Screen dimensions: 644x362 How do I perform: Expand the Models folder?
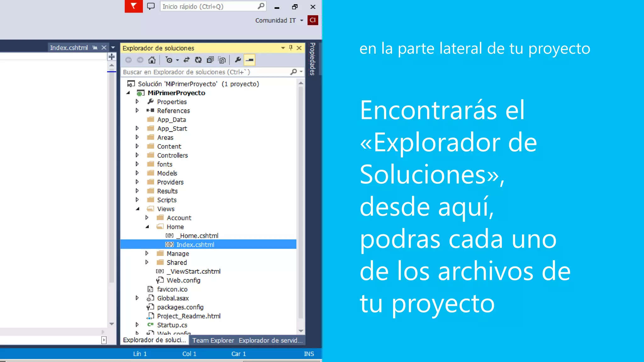[x=137, y=173]
